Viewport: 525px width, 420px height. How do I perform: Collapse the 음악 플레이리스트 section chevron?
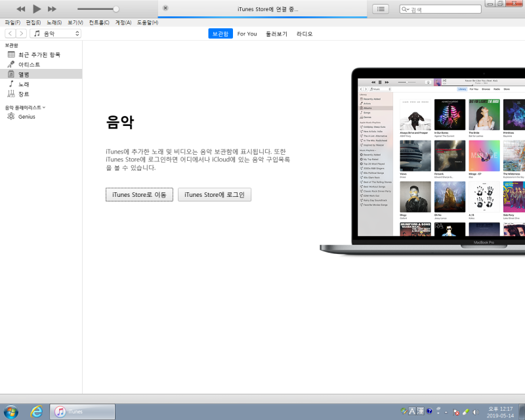44,108
